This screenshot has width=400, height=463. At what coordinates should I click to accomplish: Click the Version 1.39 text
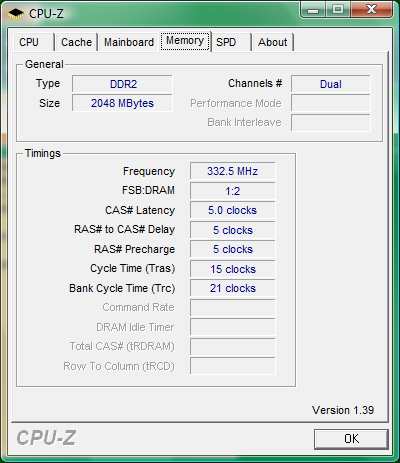pos(343,410)
